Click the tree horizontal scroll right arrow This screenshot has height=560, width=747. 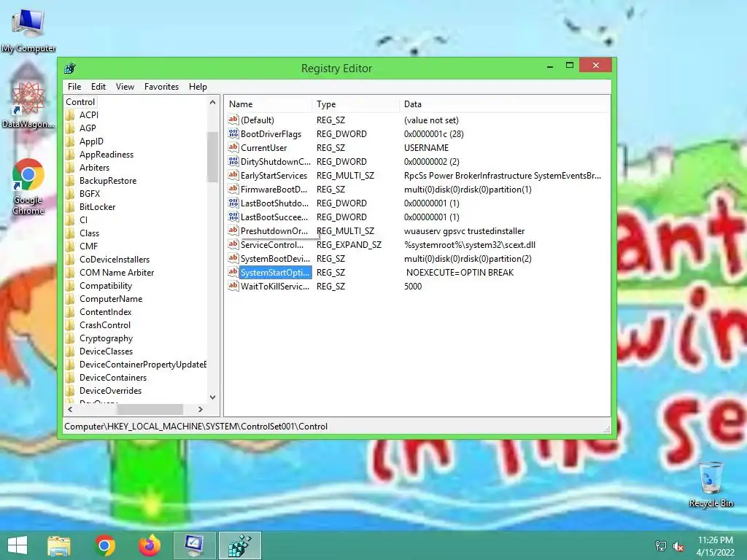point(201,410)
